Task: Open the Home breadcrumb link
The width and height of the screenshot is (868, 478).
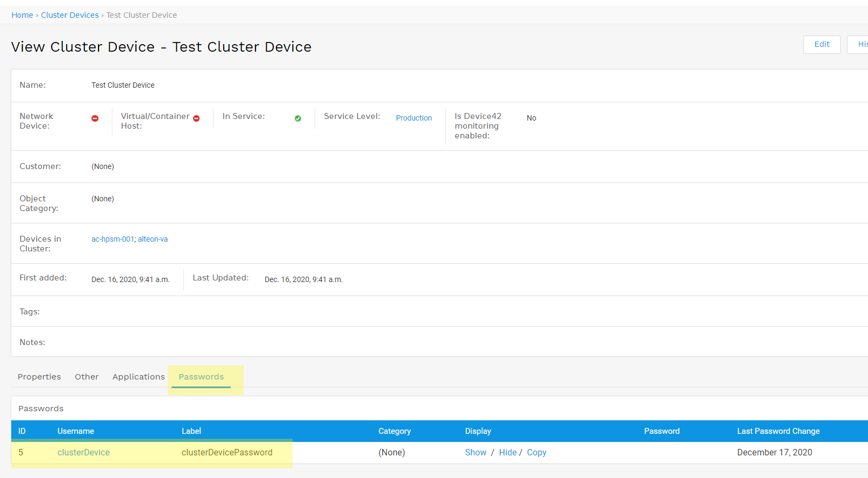Action: click(x=22, y=15)
